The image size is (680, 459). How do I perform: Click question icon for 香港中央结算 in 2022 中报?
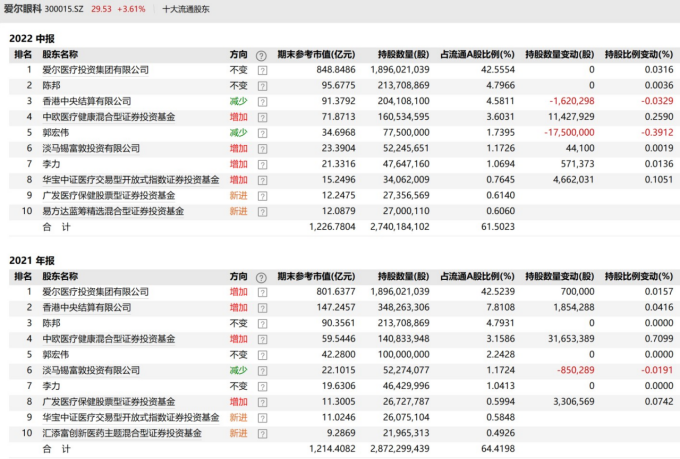coord(262,101)
